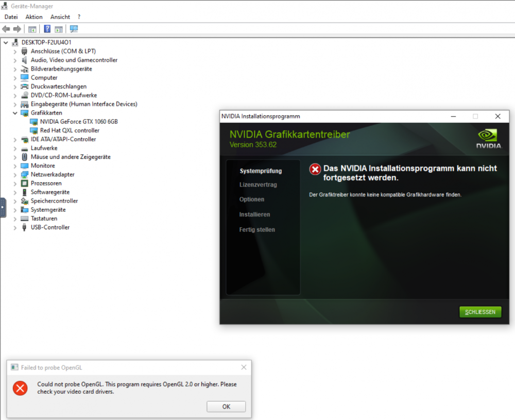This screenshot has width=515, height=420.
Task: Click the Installieren installer step
Action: point(254,214)
